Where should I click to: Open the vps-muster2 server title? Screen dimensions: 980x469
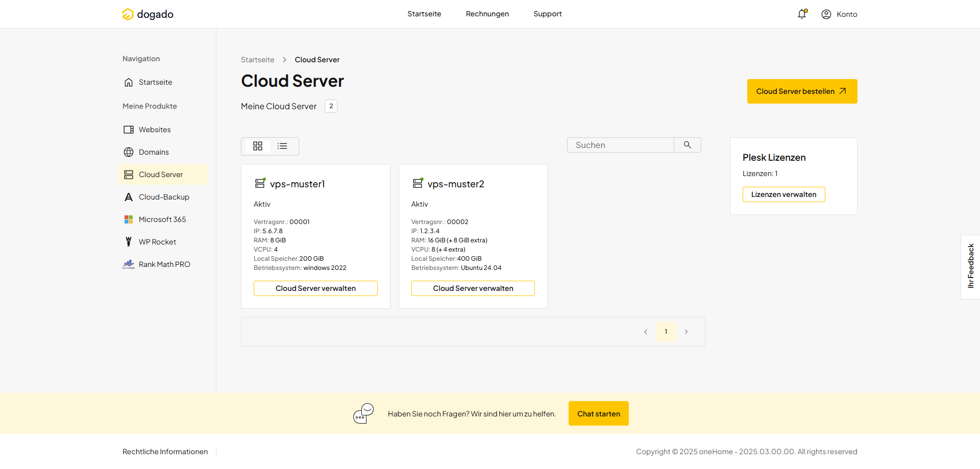tap(456, 184)
